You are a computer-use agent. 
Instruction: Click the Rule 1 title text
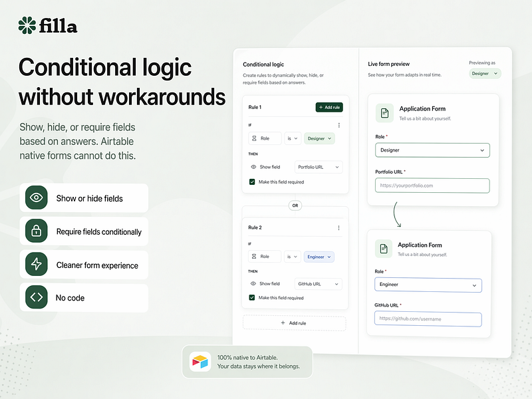[255, 107]
